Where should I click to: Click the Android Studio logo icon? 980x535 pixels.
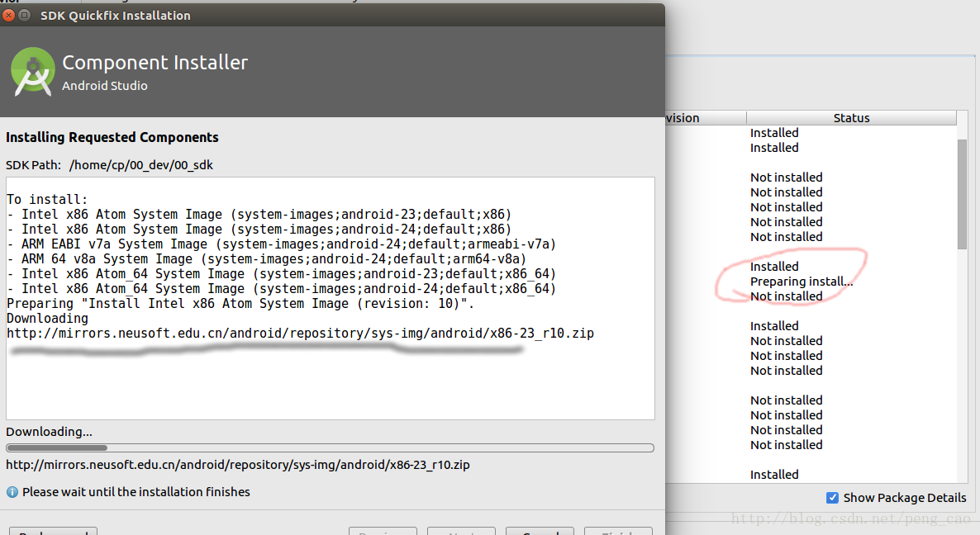pos(32,72)
